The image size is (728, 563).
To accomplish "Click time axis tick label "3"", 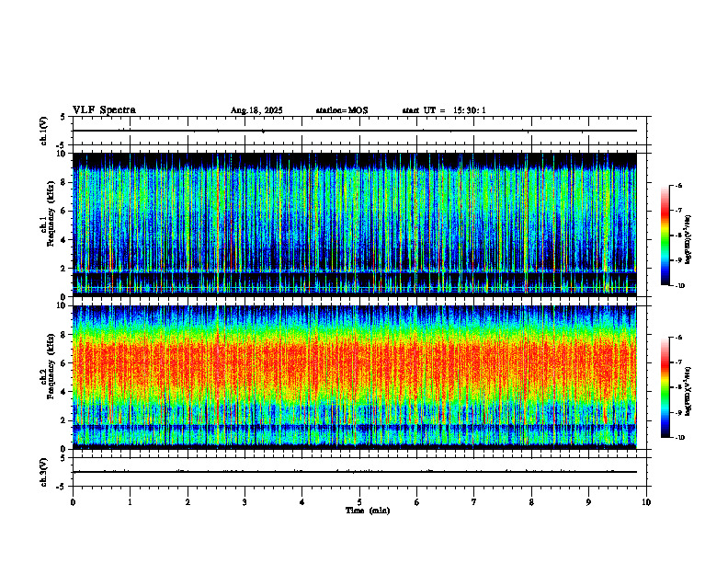I will pos(245,502).
